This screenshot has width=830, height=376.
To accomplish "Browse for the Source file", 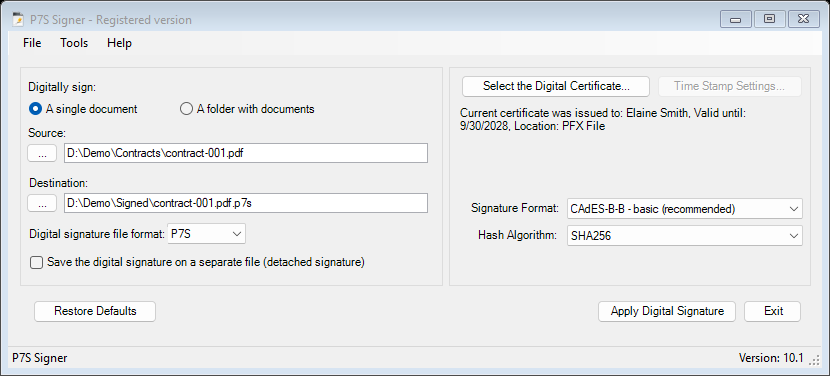I will pos(42,154).
